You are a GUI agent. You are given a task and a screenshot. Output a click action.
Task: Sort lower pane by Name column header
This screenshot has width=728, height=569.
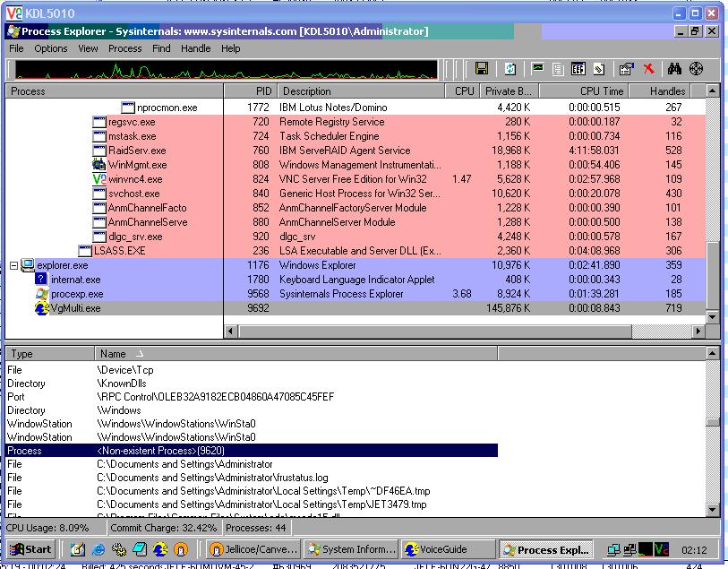(296, 353)
